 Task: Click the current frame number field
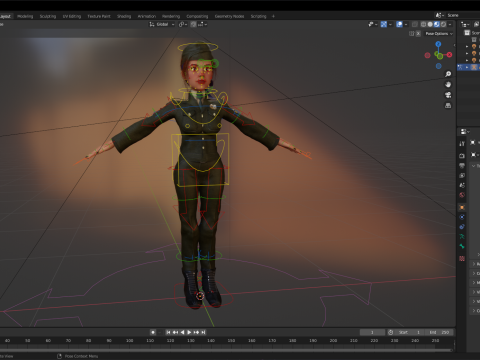pos(372,332)
